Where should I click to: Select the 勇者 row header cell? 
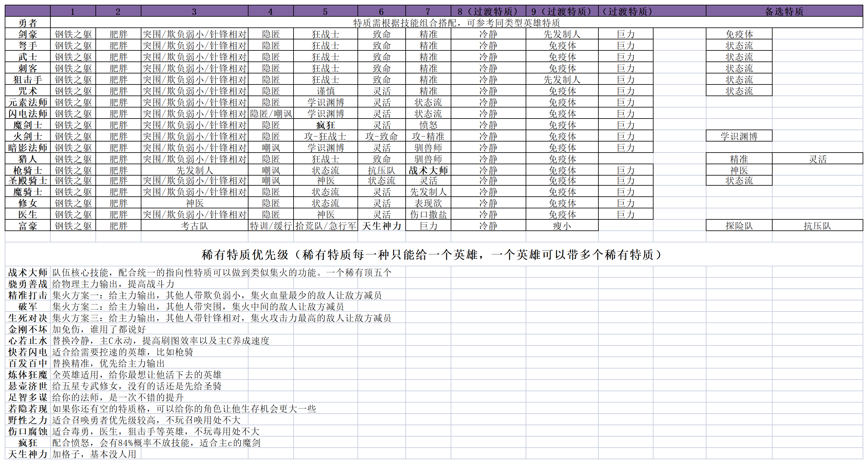point(28,23)
